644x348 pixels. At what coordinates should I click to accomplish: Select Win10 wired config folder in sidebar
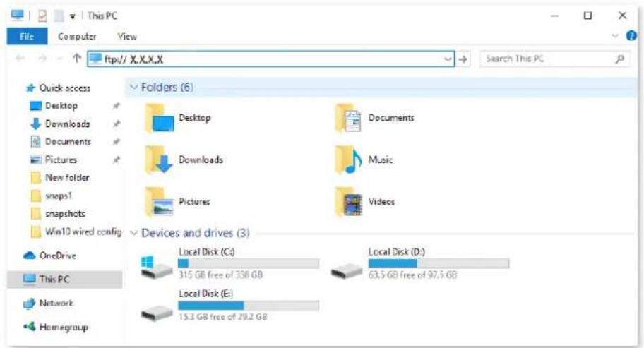76,232
